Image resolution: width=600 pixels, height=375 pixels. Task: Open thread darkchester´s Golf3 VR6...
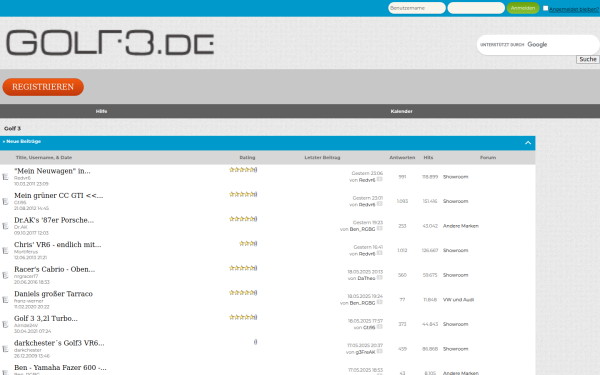tap(59, 343)
